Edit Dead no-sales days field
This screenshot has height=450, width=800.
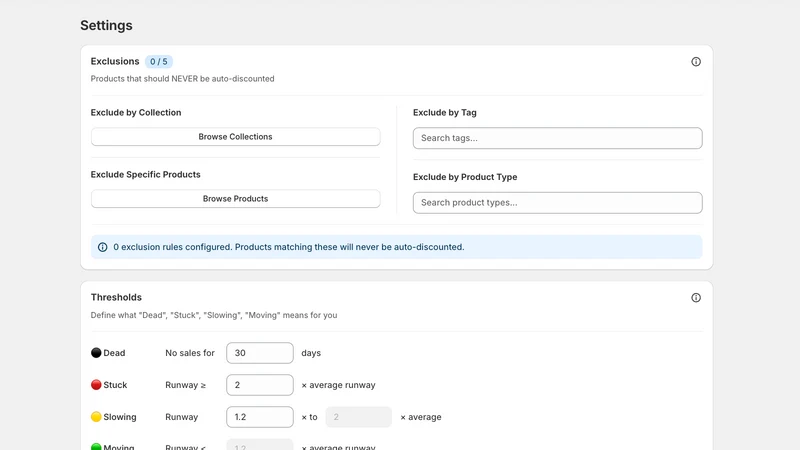click(260, 353)
